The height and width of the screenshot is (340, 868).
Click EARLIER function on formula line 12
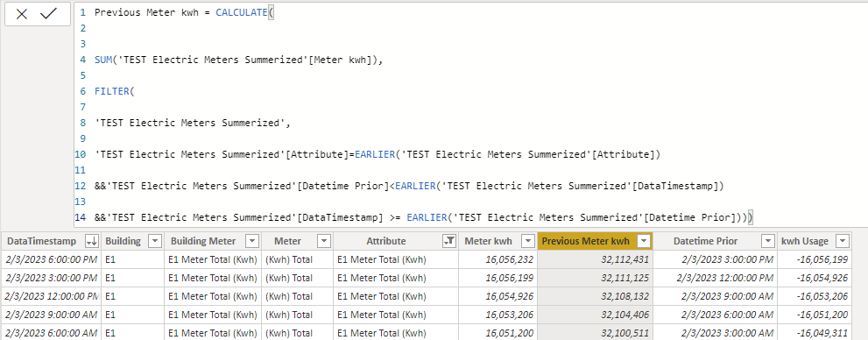pos(415,187)
